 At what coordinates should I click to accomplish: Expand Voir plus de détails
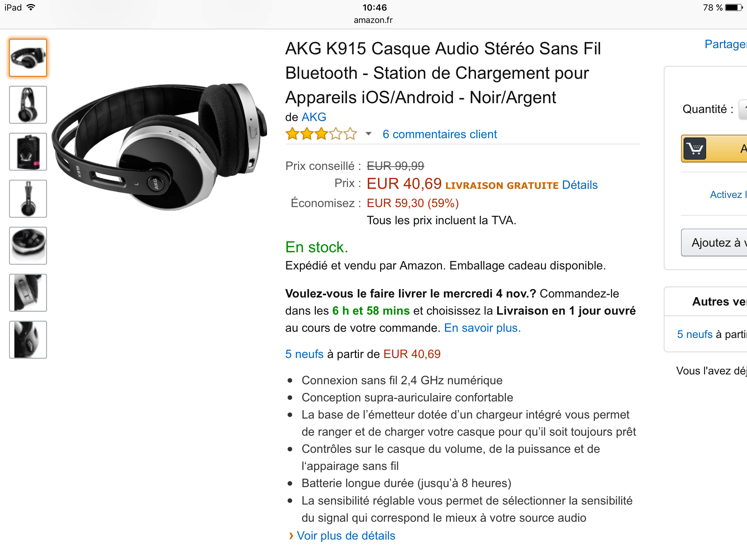pyautogui.click(x=346, y=536)
